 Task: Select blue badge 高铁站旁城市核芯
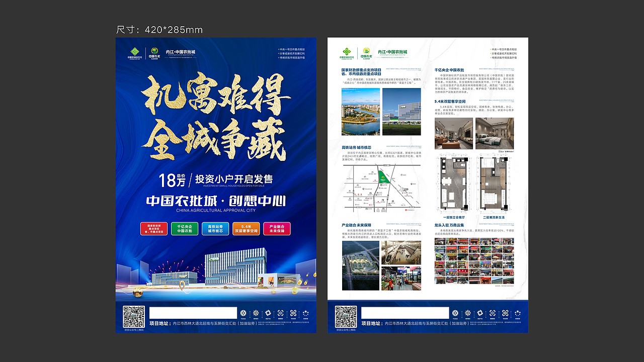click(215, 229)
